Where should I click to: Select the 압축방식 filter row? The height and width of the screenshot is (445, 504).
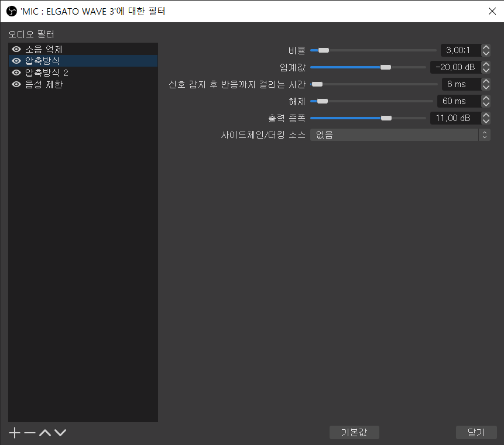pos(83,61)
